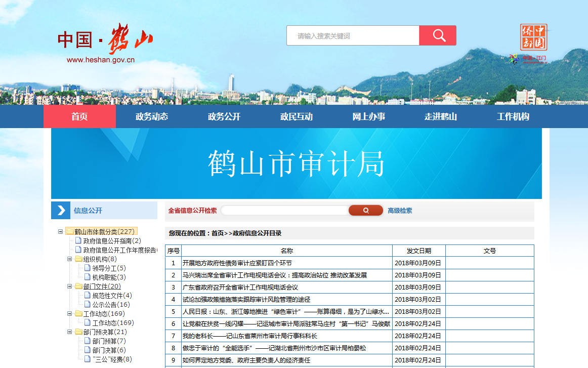Collapse the 鹤山市体裁分类 root tree node
The image size is (588, 368).
tap(61, 232)
